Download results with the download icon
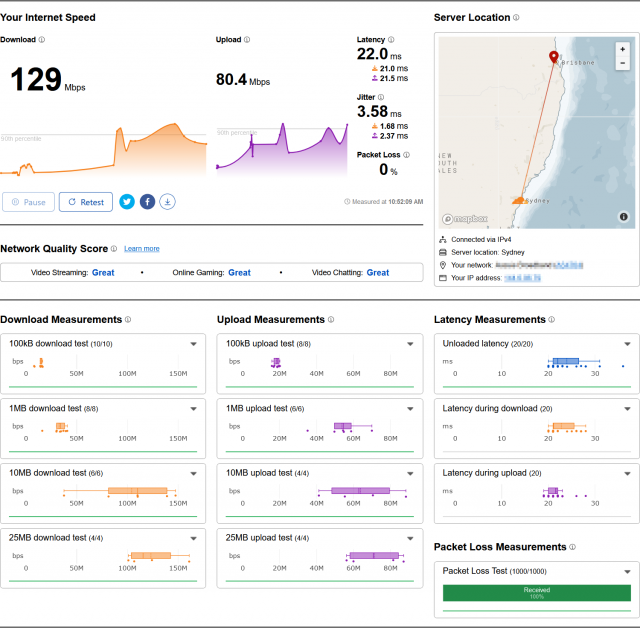Viewport: 640px width, 628px height. [167, 202]
